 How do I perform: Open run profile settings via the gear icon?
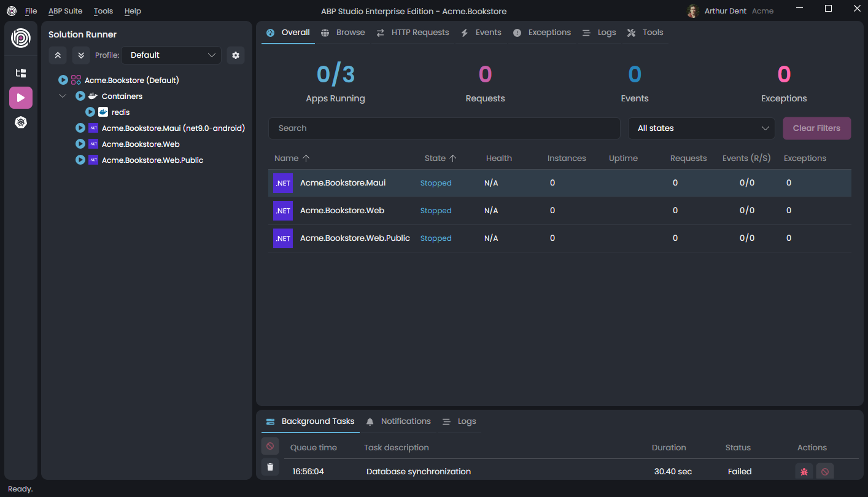pos(236,55)
